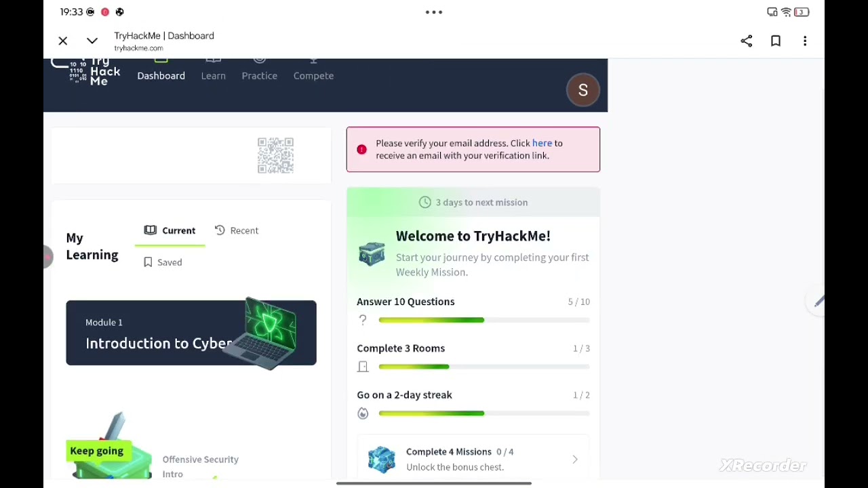Viewport: 868px width, 488px height.
Task: Click the 'Welcome to TryHackMe!' heading
Action: 473,236
